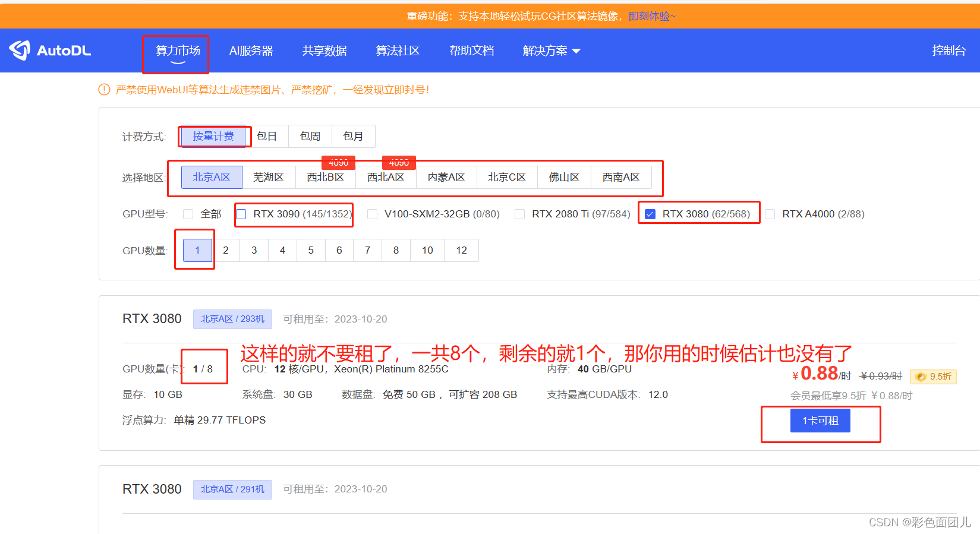This screenshot has height=534, width=980.
Task: Pick 按量计费 billing mode
Action: pyautogui.click(x=213, y=136)
